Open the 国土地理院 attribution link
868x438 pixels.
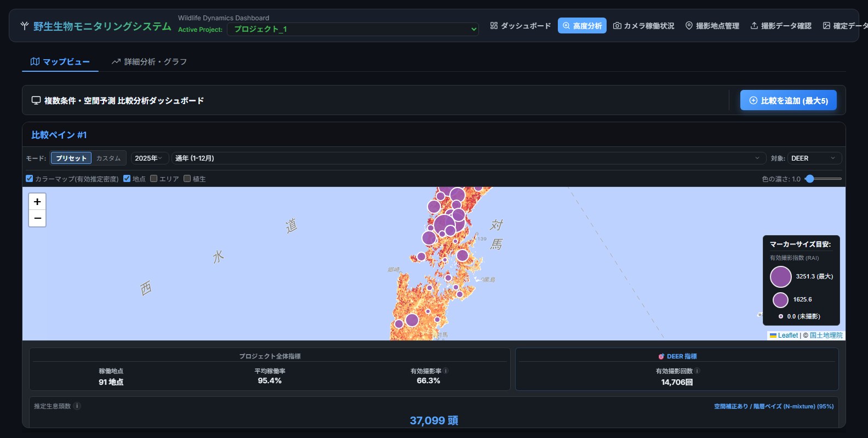[826, 335]
